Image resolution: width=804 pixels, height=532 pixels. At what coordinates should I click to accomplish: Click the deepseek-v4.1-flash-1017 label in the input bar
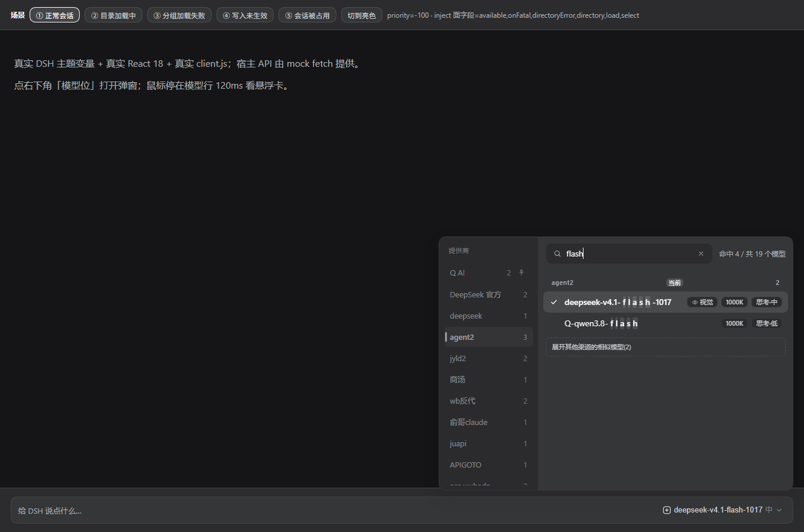tap(718, 510)
